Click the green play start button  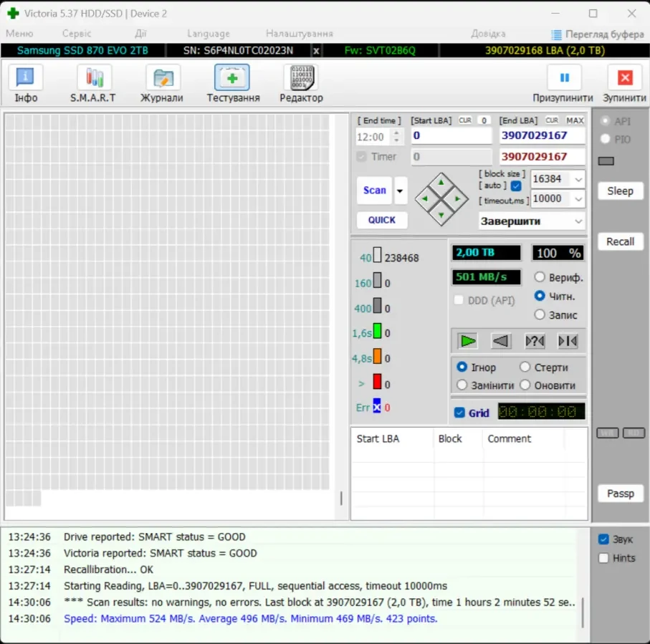click(x=468, y=341)
